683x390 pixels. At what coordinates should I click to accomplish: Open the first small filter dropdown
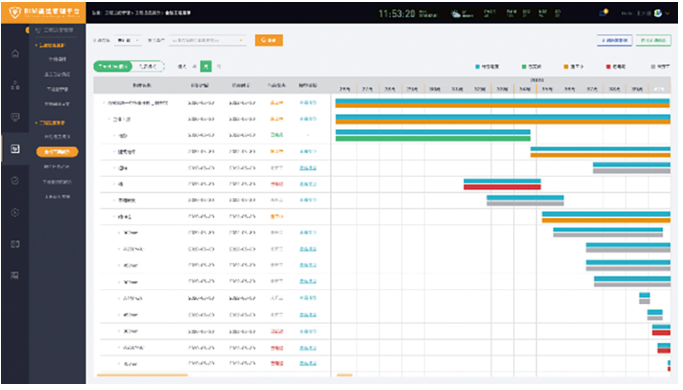(128, 40)
